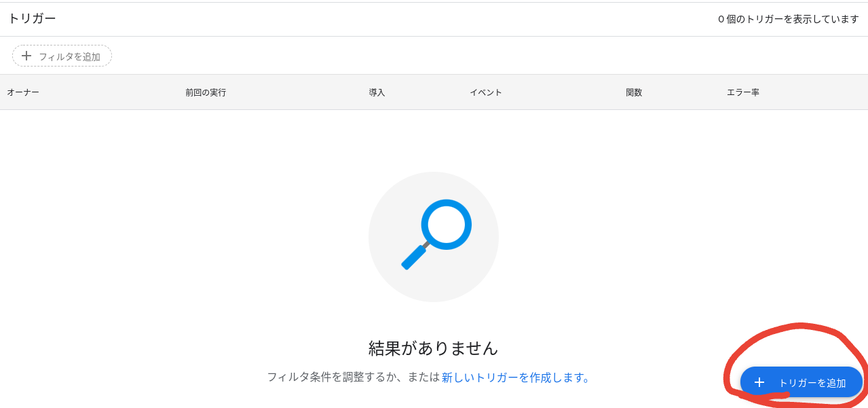Sort the table by エラー率 column
Viewport: 868px width, 408px height.
click(x=743, y=92)
